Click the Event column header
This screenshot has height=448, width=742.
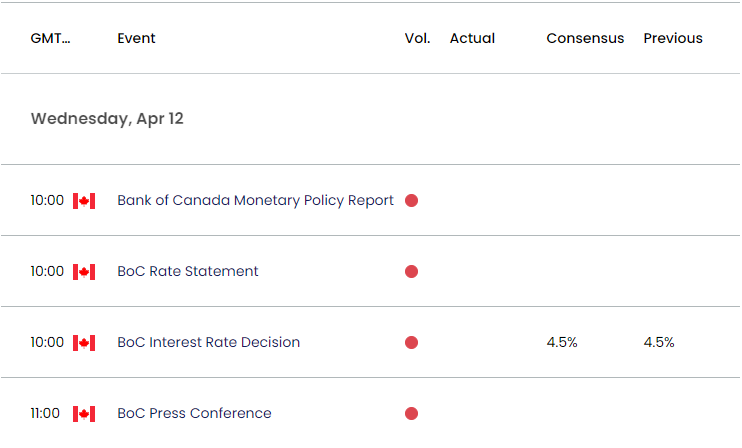coord(136,39)
